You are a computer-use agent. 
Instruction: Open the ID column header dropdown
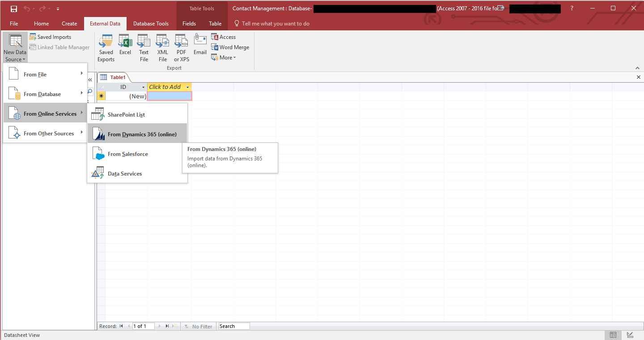click(x=143, y=87)
